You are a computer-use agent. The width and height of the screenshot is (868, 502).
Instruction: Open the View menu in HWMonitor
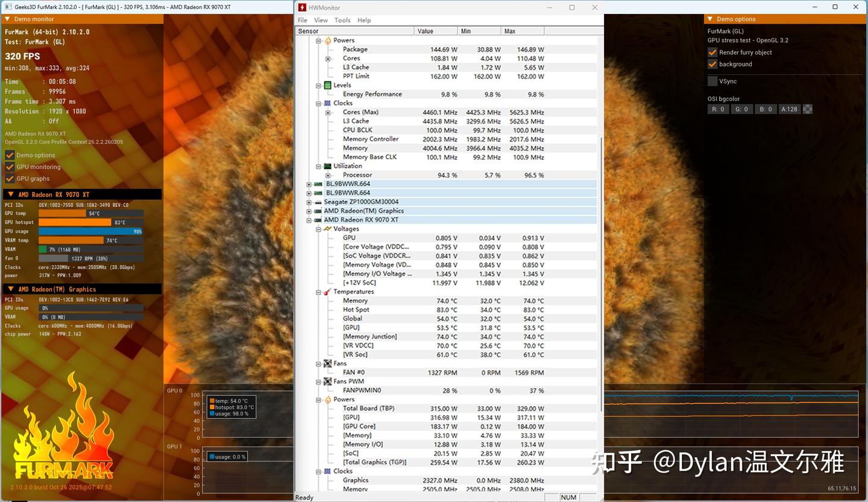321,20
